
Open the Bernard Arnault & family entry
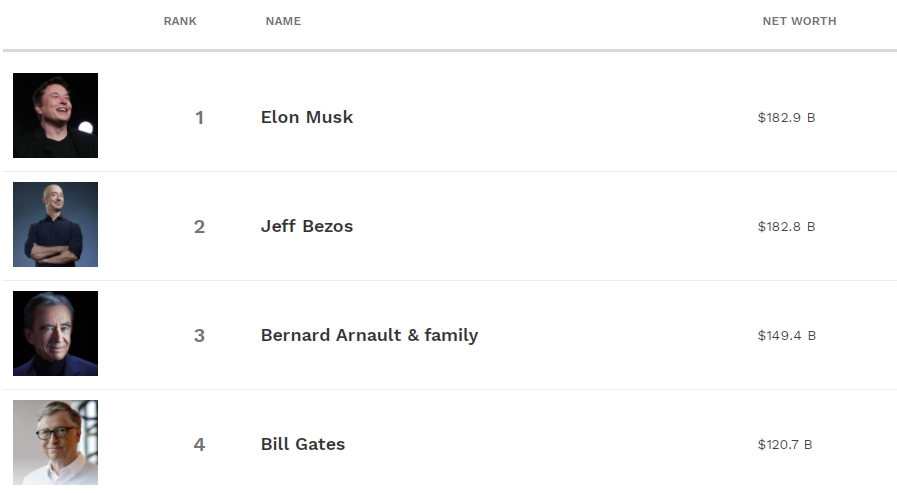(x=370, y=335)
